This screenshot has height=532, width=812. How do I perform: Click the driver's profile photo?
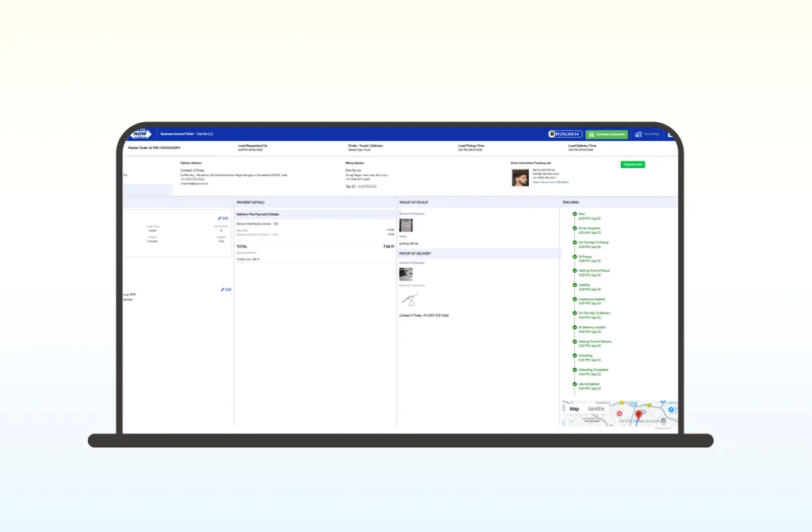520,178
